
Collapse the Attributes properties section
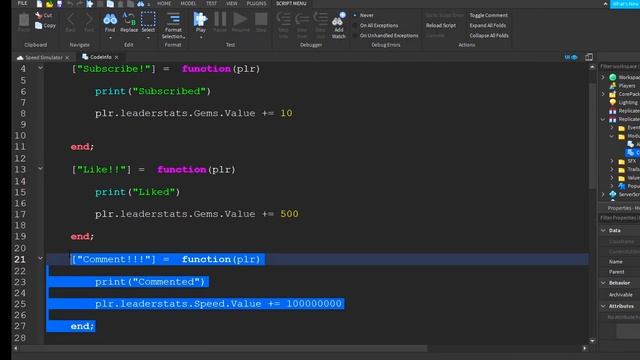tap(604, 306)
